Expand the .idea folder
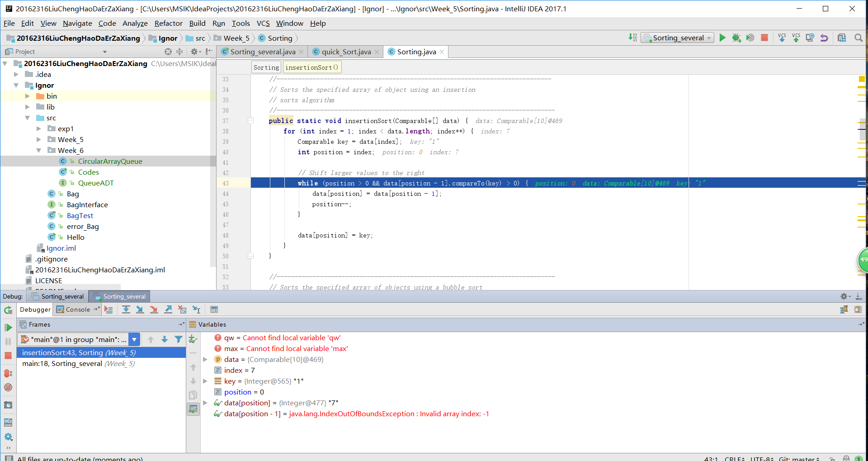Viewport: 868px width, 461px height. [x=16, y=74]
